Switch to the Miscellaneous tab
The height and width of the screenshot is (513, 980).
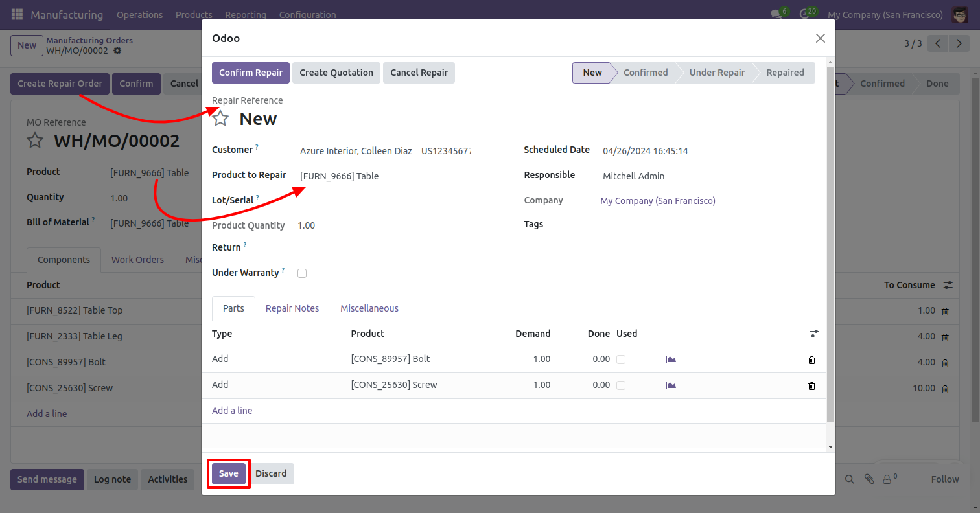tap(369, 308)
